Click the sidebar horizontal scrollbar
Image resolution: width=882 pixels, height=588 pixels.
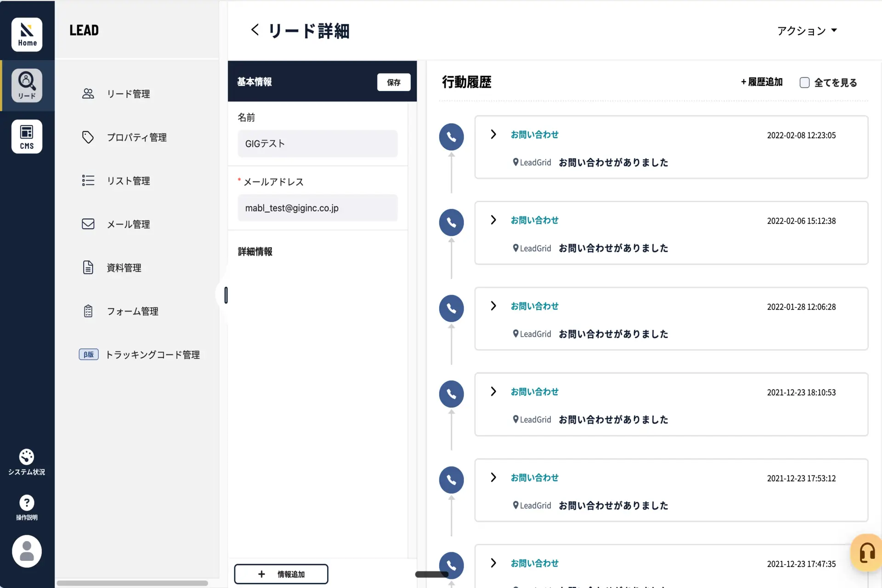click(132, 583)
